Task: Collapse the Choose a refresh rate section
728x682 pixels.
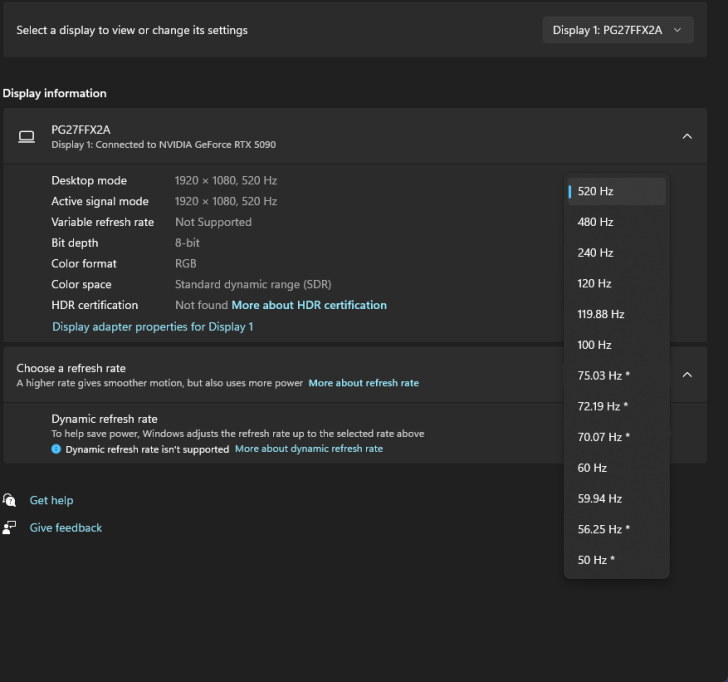Action: 687,375
